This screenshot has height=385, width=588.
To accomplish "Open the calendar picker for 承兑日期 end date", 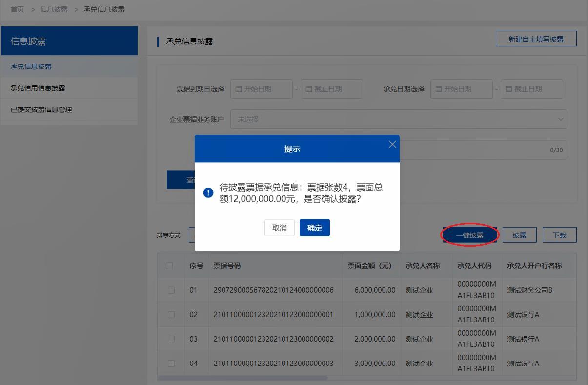I will (531, 89).
